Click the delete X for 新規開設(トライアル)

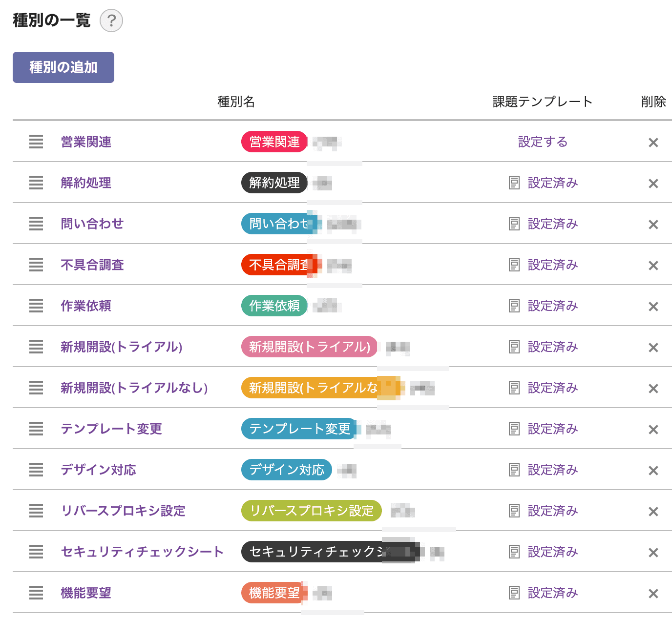(653, 348)
